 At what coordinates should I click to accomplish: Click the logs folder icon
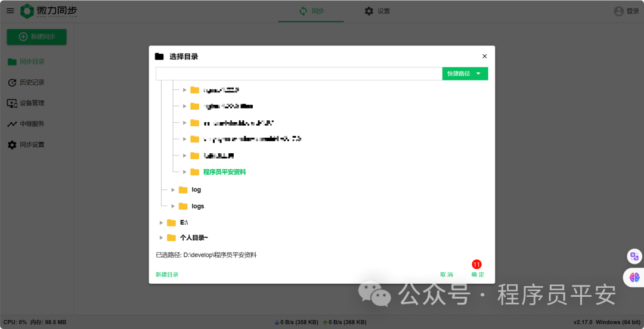[183, 206]
